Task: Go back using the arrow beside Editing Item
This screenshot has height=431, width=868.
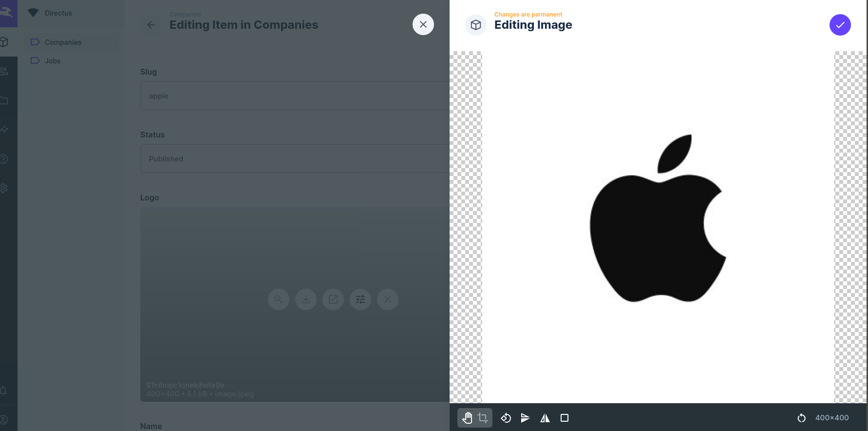Action: click(x=151, y=25)
